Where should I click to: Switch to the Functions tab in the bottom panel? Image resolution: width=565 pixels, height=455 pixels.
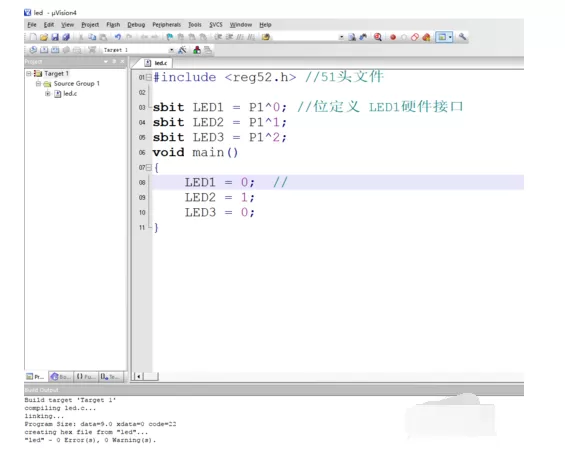coord(85,377)
